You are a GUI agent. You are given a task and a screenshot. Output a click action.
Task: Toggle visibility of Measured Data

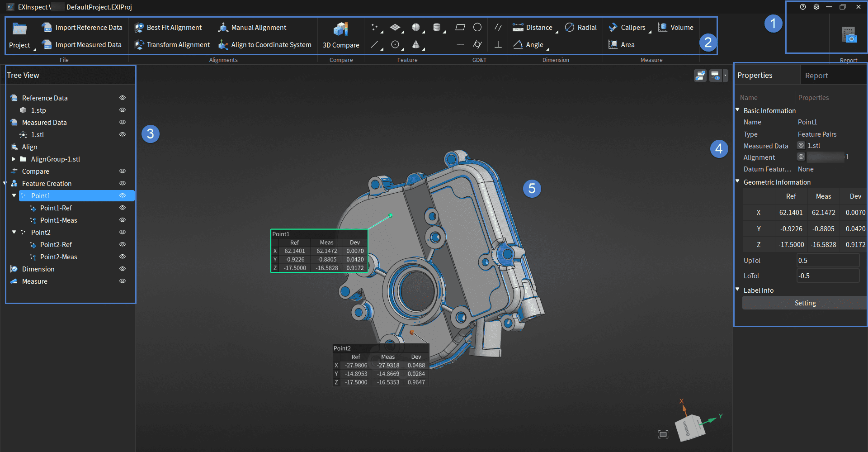coord(123,122)
